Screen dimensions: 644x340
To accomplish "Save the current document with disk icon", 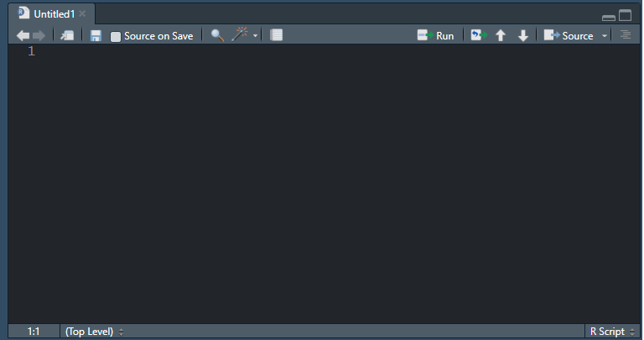I will point(96,35).
